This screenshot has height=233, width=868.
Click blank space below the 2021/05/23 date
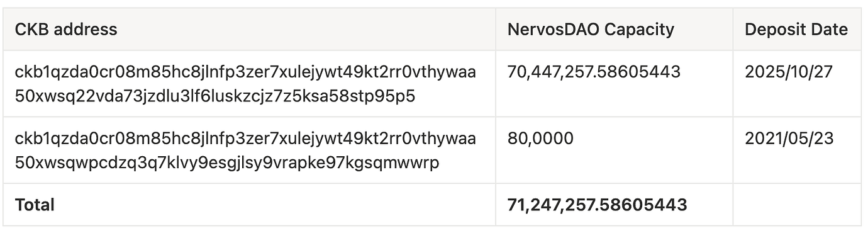coord(796,165)
